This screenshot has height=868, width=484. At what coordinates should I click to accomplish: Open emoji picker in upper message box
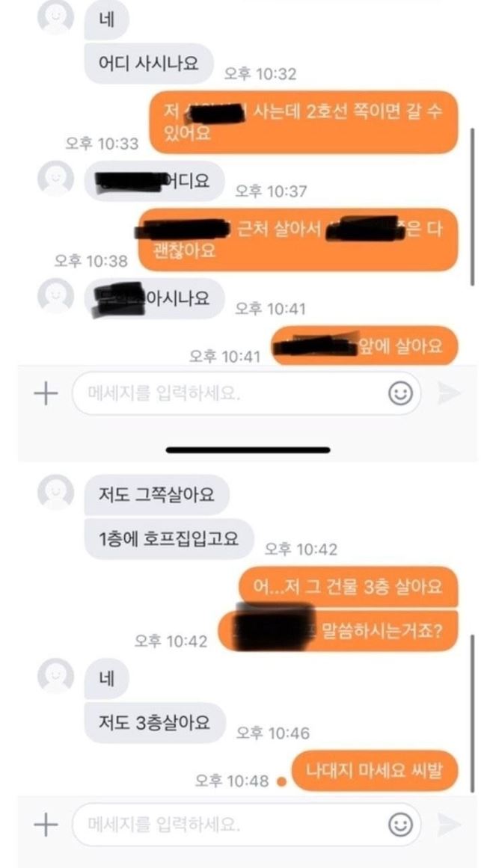[400, 393]
